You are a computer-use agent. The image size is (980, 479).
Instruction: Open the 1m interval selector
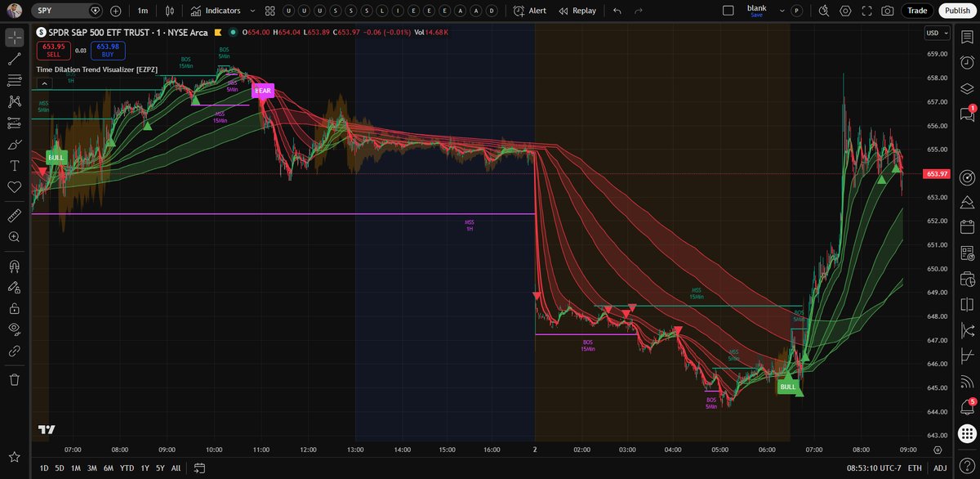tap(143, 11)
